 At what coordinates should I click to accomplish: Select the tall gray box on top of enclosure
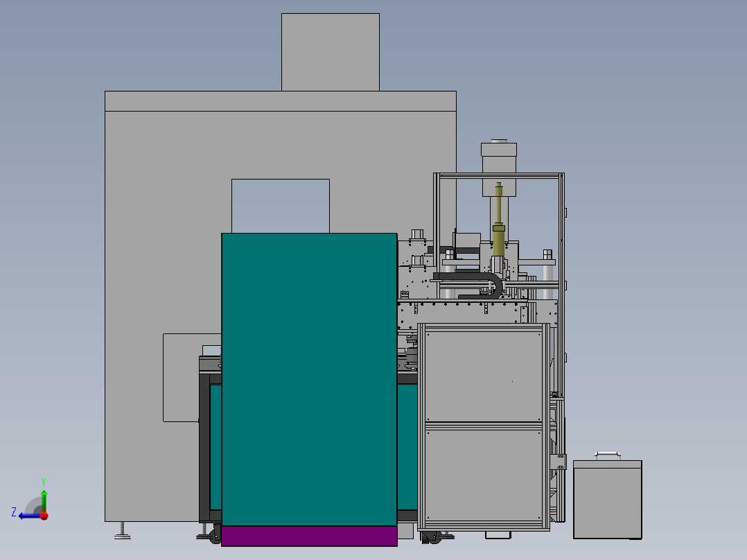[x=330, y=52]
